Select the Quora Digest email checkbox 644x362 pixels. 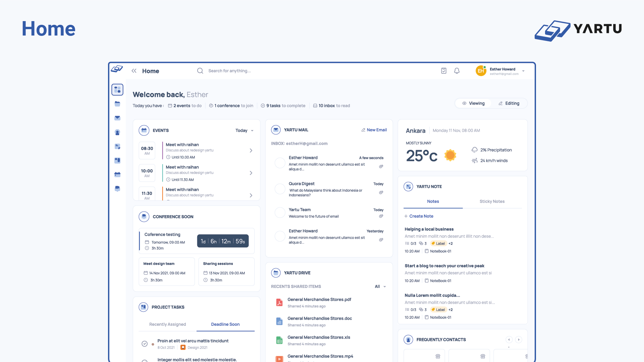click(x=280, y=189)
